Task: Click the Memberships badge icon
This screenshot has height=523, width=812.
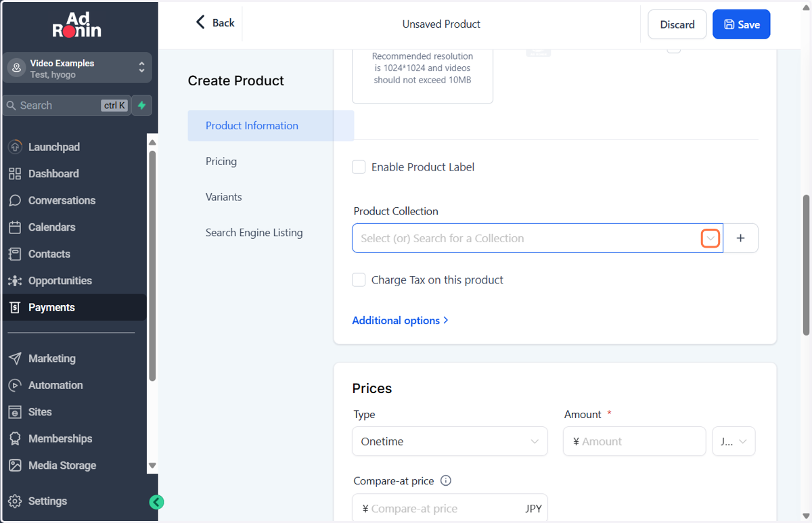Action: [15, 438]
